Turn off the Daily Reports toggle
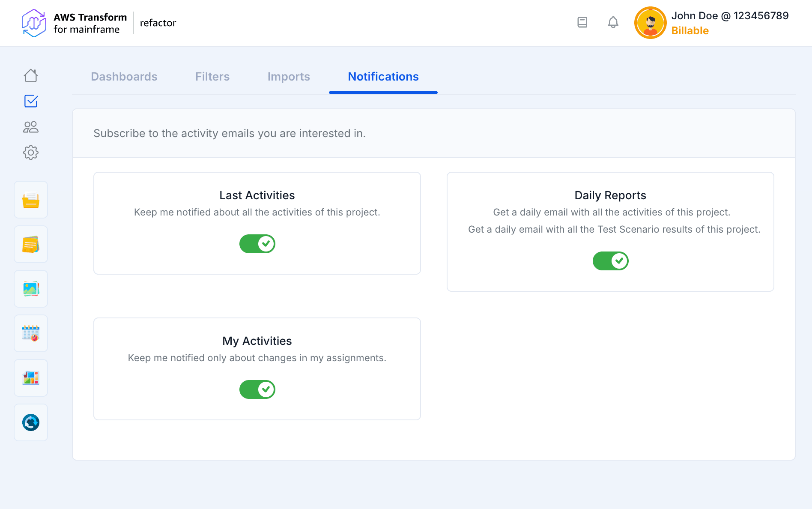Image resolution: width=812 pixels, height=509 pixels. [610, 261]
